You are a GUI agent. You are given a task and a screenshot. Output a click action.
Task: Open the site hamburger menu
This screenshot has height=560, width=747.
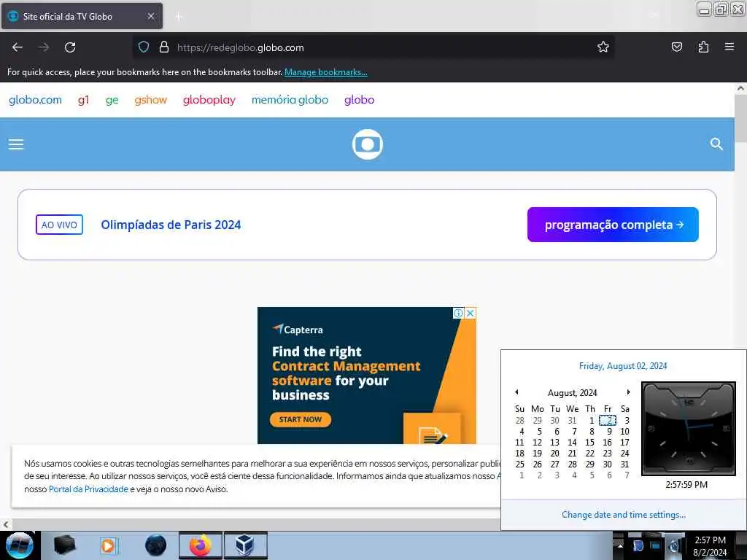coord(16,144)
